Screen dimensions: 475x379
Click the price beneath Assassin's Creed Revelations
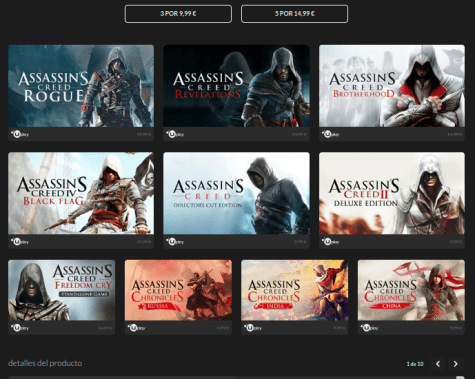pos(299,135)
